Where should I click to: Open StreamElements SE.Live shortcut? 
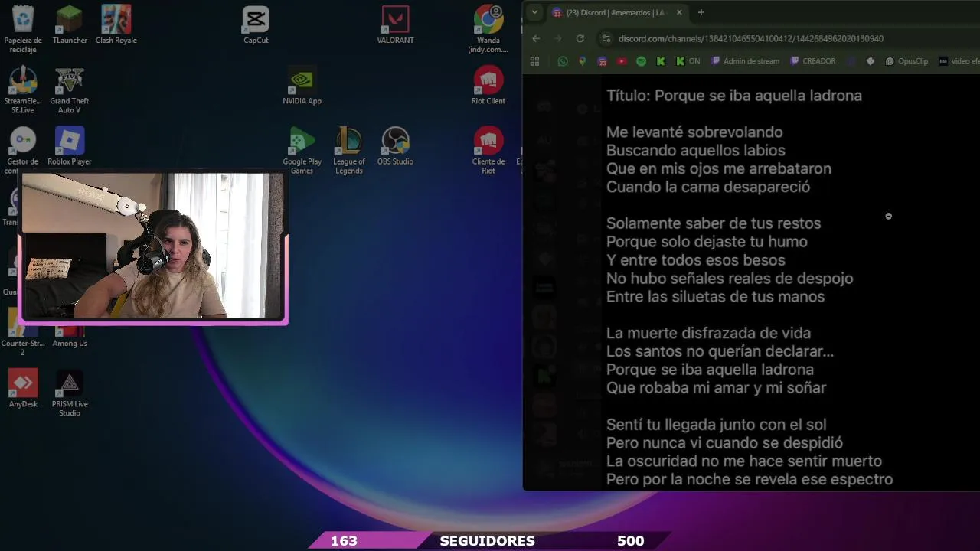point(23,90)
